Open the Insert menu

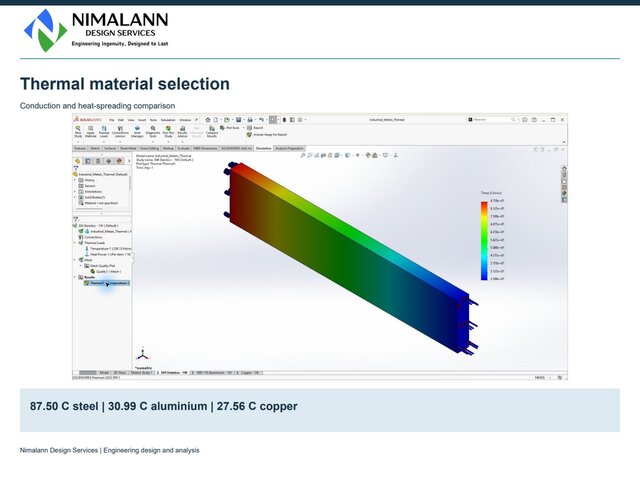pos(142,120)
